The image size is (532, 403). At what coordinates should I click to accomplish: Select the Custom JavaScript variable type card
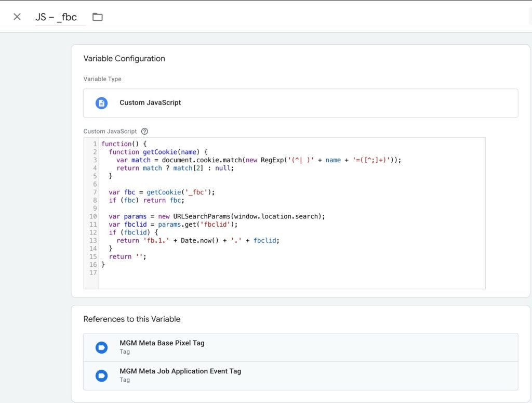point(301,103)
